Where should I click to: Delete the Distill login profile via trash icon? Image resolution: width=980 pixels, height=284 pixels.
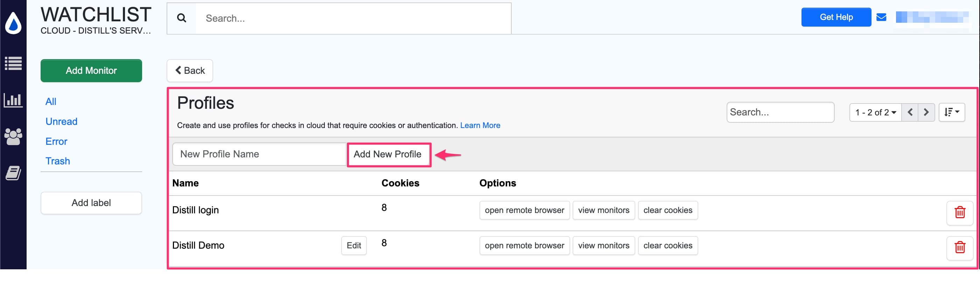[x=960, y=213]
